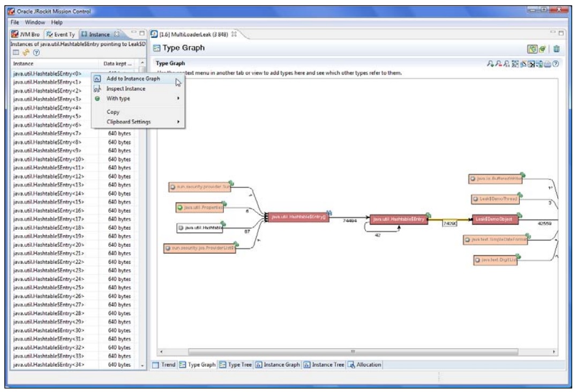Click the help icon in the Type Graph toolbar
Screen dimensions: 576x392
[x=556, y=64]
